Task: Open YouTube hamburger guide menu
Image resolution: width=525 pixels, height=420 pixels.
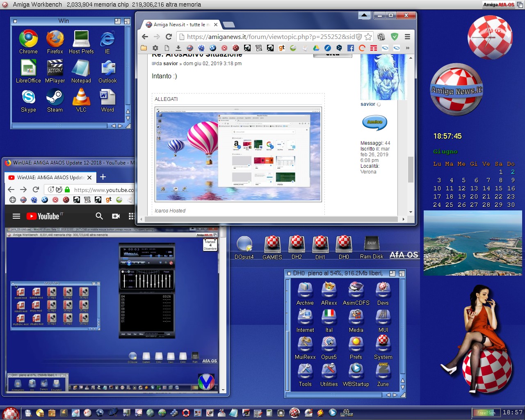Action: tap(16, 216)
